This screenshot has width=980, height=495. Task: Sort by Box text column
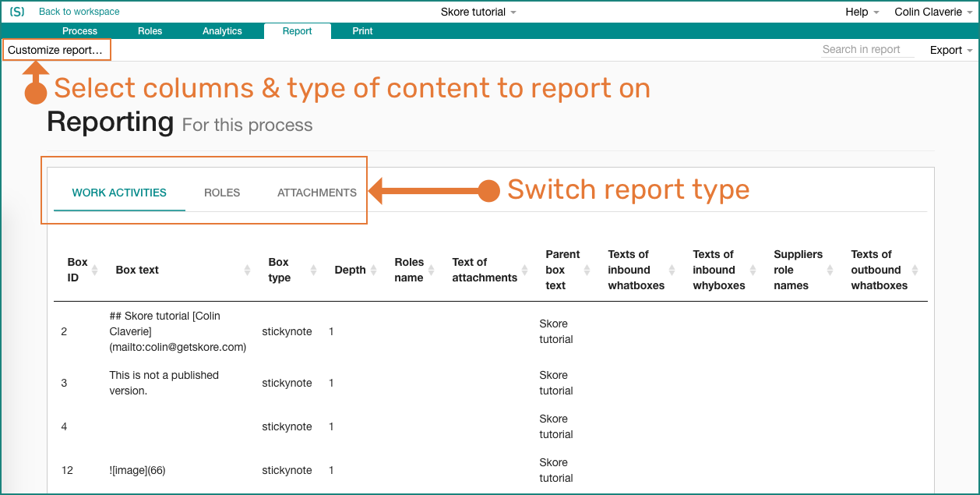pos(183,270)
